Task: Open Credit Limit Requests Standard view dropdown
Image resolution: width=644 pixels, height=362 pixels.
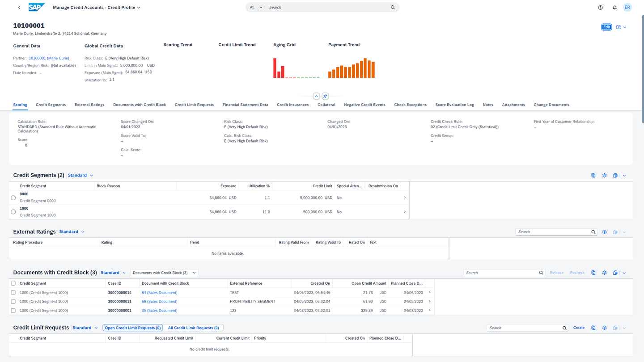Action: (x=85, y=328)
